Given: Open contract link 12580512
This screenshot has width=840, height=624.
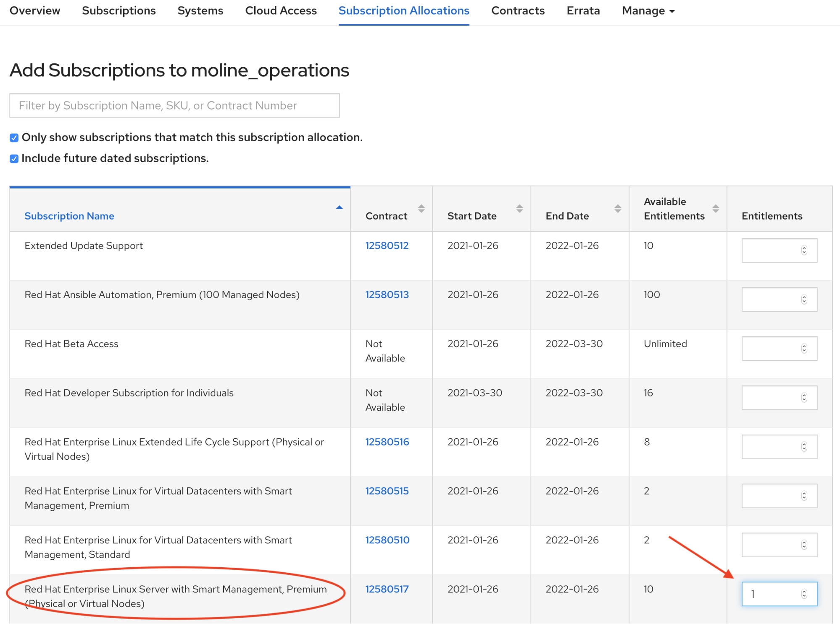Looking at the screenshot, I should [387, 246].
